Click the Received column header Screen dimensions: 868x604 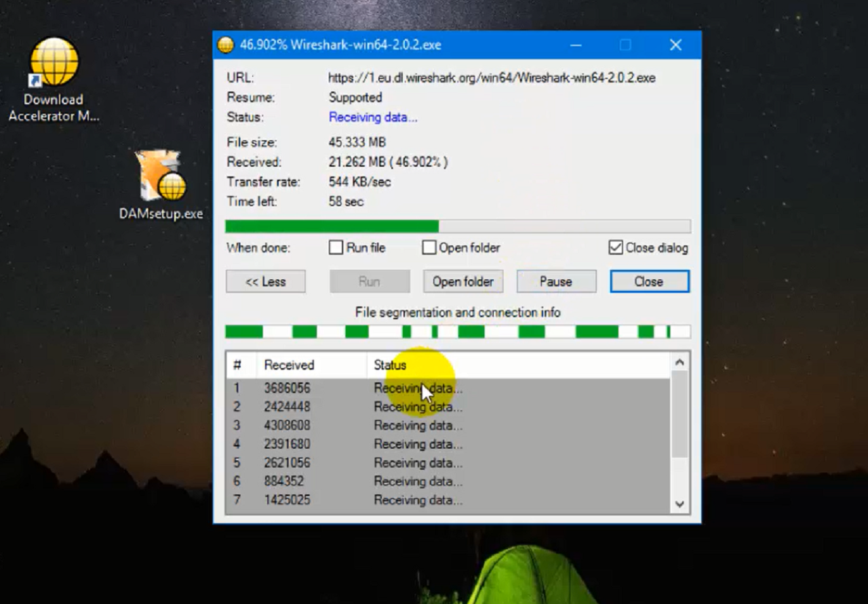[x=311, y=365]
